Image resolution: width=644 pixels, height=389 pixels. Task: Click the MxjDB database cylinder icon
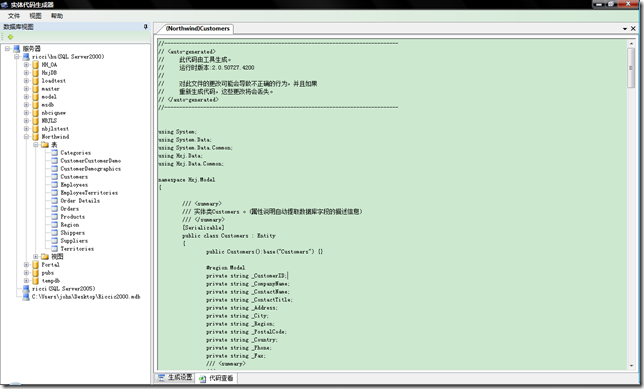click(36, 73)
